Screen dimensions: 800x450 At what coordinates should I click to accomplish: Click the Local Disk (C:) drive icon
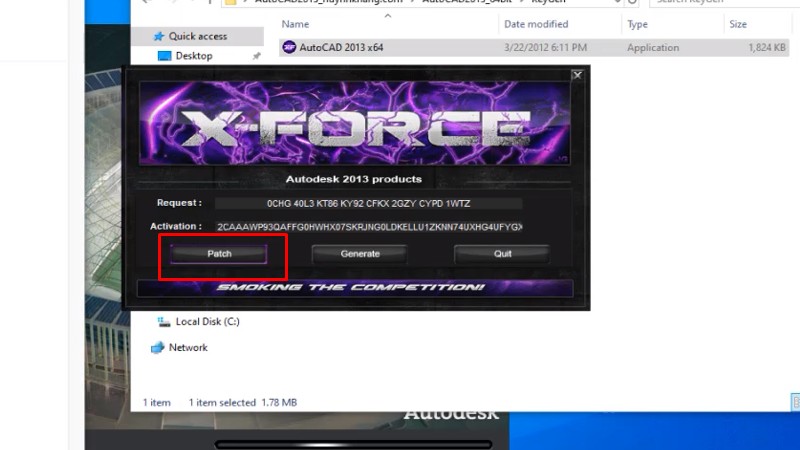point(163,322)
